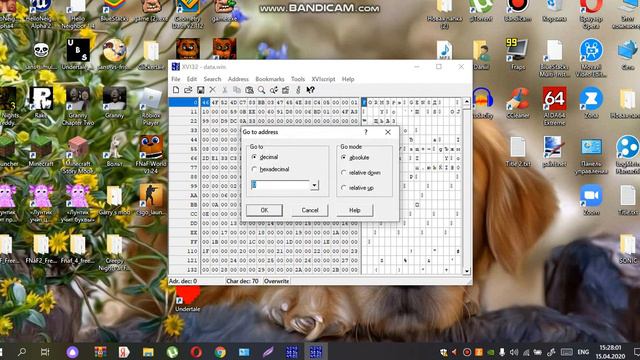
Task: Open Google Chrome from the taskbar
Action: point(220,352)
